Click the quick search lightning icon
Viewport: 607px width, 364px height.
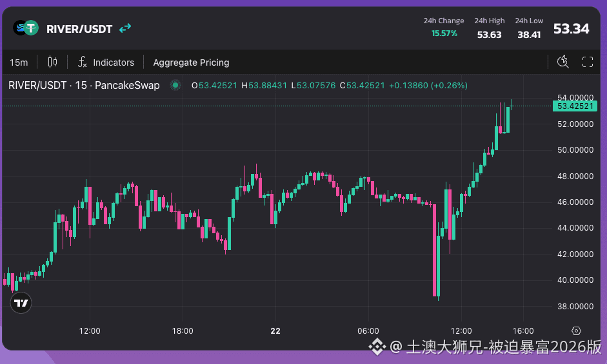pyautogui.click(x=562, y=62)
